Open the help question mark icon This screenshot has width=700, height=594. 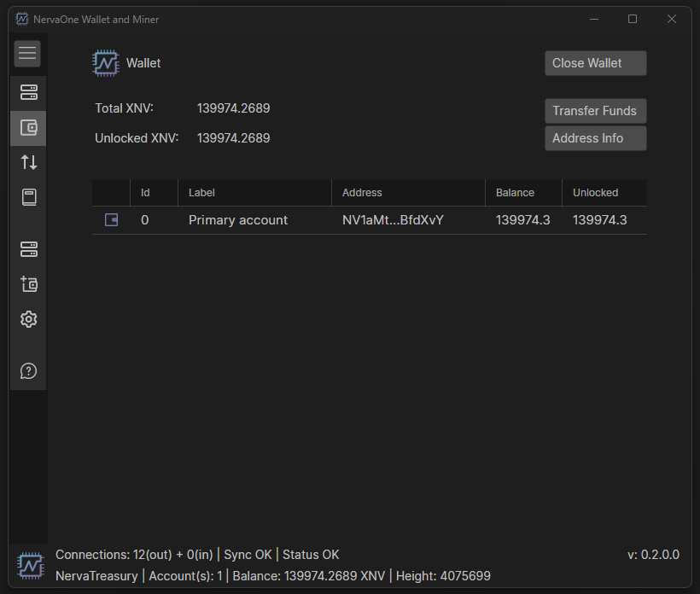click(x=28, y=371)
